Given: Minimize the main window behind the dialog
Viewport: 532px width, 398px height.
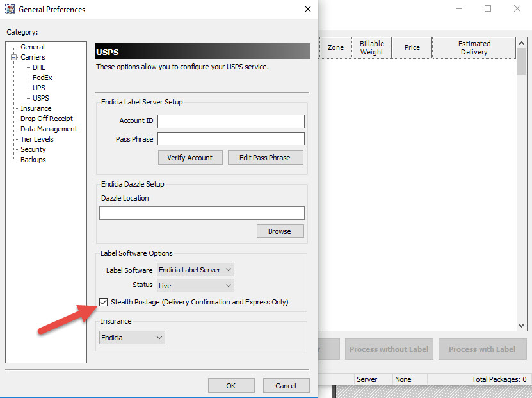Looking at the screenshot, I should [459, 8].
